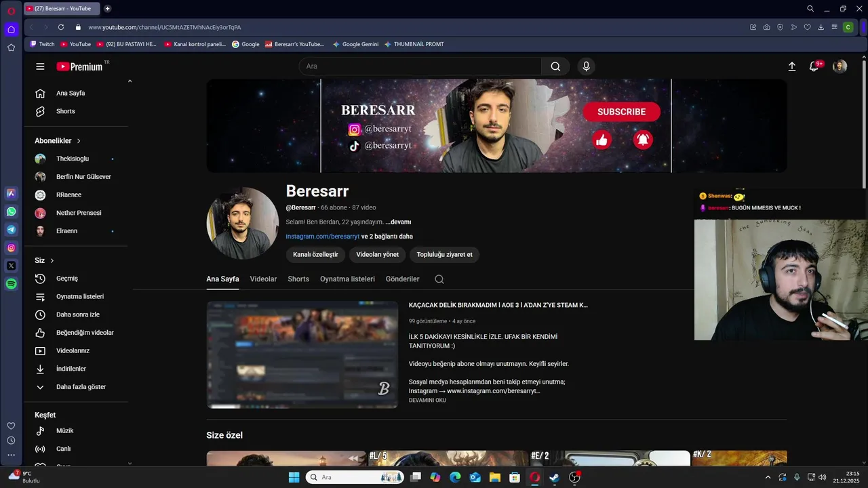Add page to bookmarks heart icon

[x=807, y=27]
